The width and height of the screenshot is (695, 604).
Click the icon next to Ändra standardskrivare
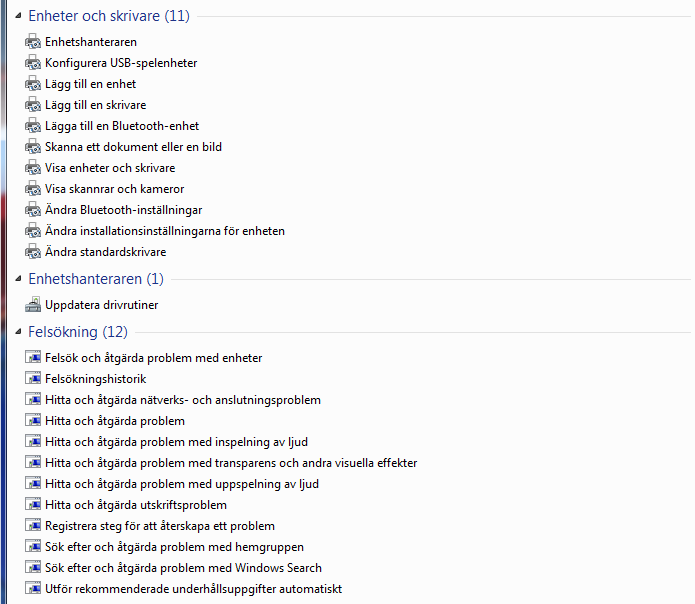pyautogui.click(x=33, y=252)
